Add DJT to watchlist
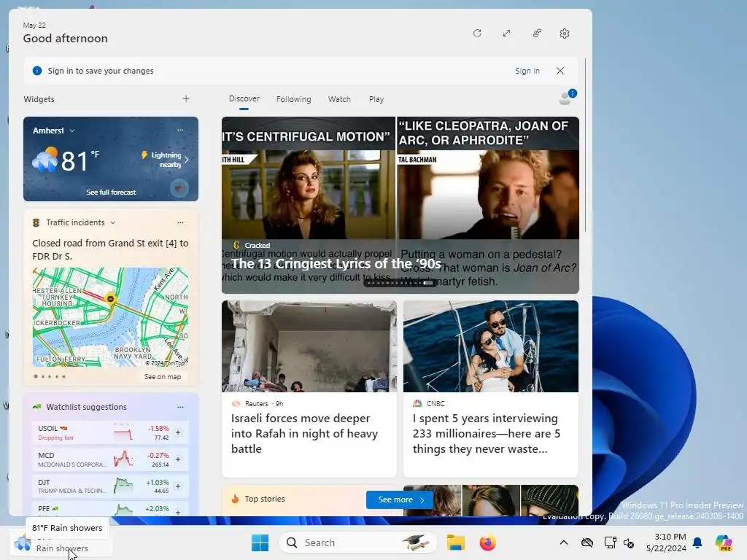 point(178,486)
